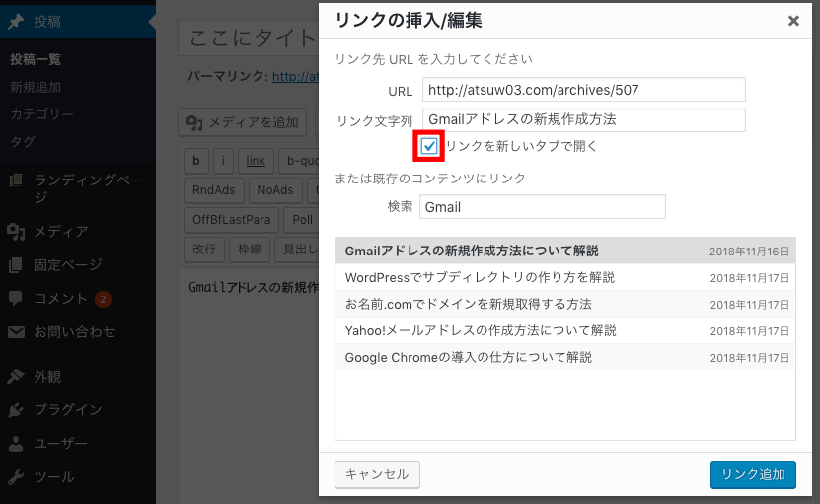Click the 投稿 pushpin icon in sidebar
Viewport: 820px width, 504px height.
click(x=16, y=22)
